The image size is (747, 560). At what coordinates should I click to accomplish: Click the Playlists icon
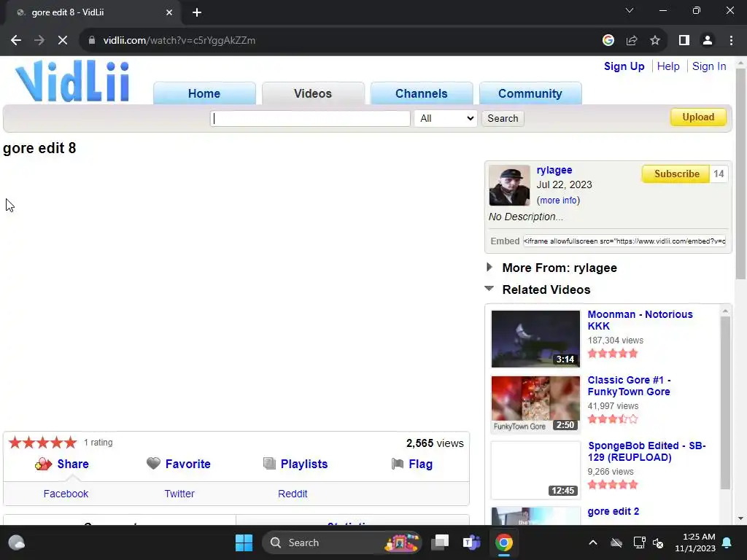[270, 463]
